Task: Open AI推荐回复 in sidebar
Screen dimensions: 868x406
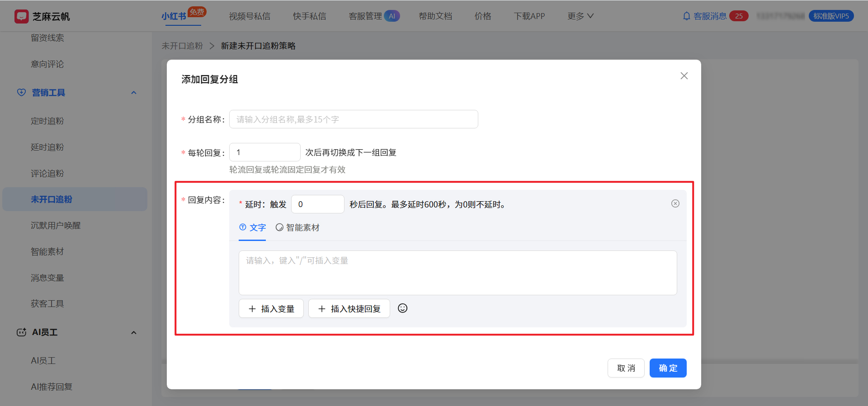Action: tap(52, 387)
